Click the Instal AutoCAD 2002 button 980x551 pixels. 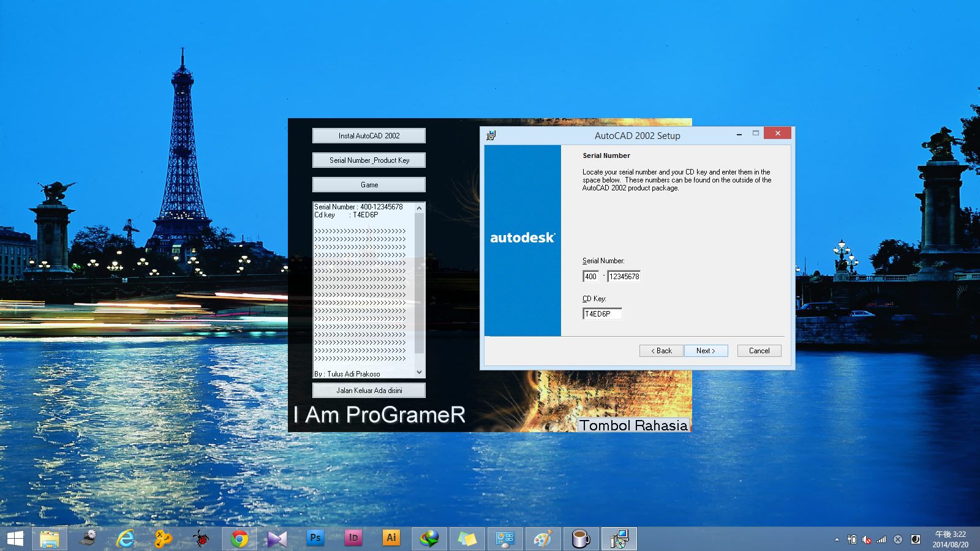pyautogui.click(x=369, y=136)
